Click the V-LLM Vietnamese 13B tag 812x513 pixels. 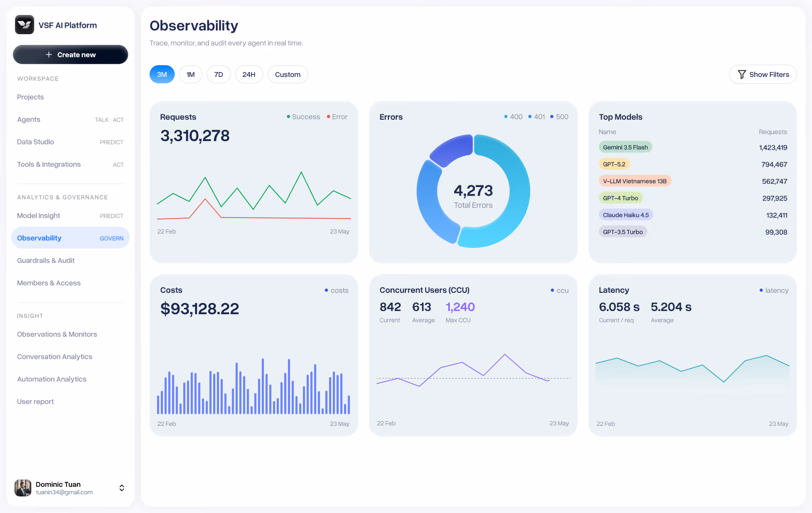635,181
